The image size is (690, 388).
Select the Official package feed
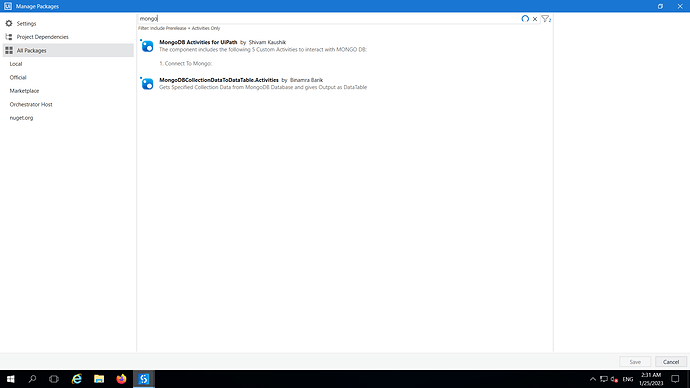(18, 77)
